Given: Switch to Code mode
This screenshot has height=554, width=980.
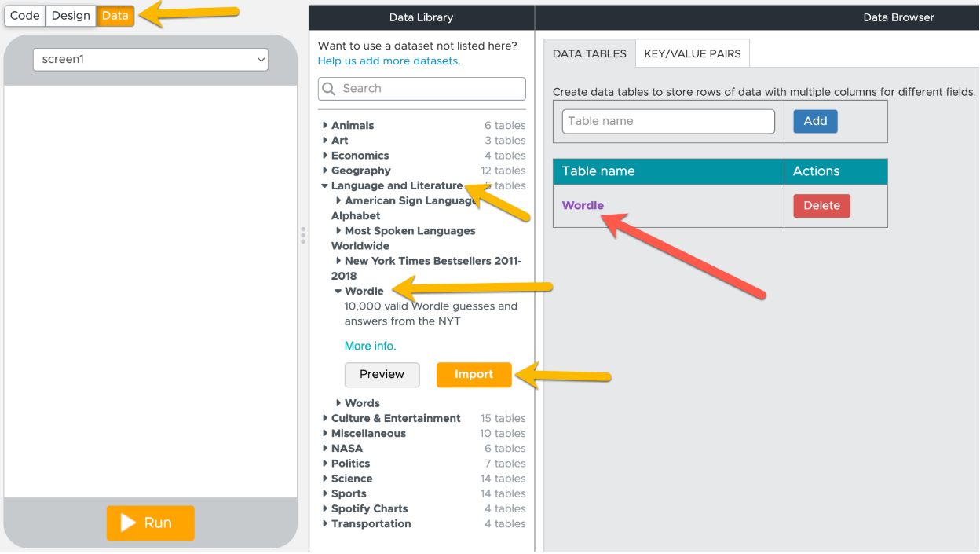Looking at the screenshot, I should 25,16.
